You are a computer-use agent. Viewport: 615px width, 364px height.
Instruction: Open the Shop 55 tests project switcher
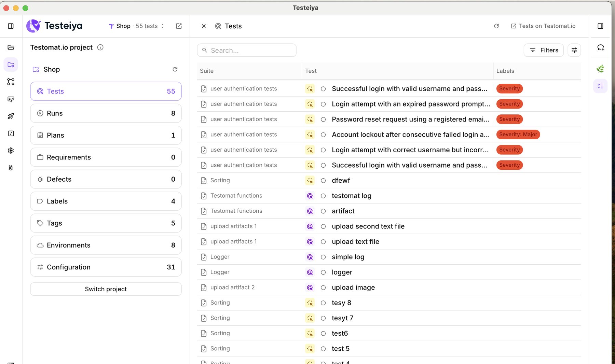coord(137,26)
